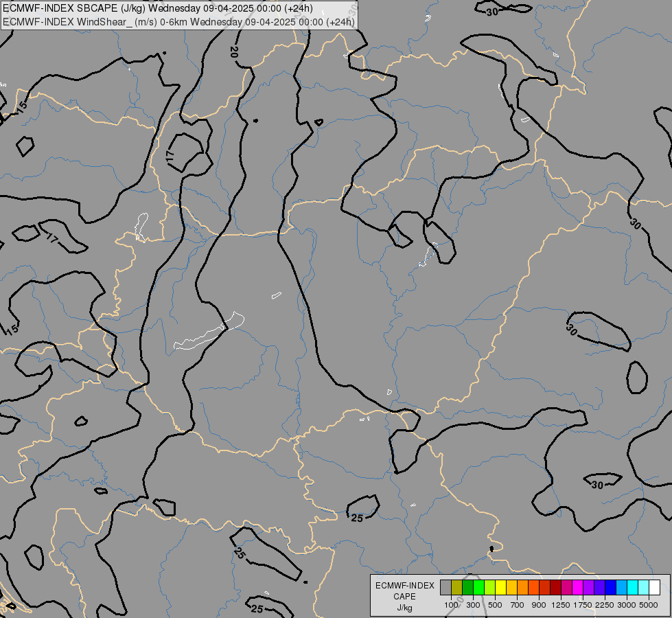Click the 500 legend value
The width and height of the screenshot is (672, 618).
495,605
